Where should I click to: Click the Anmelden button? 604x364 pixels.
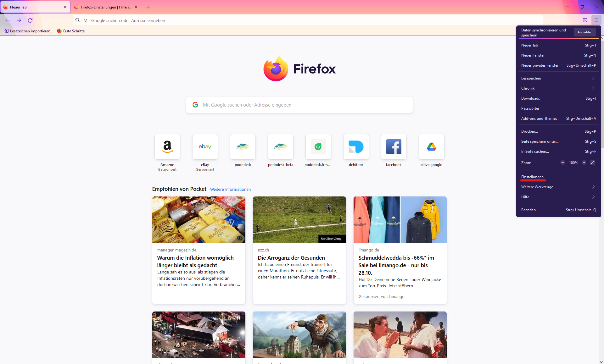(585, 32)
